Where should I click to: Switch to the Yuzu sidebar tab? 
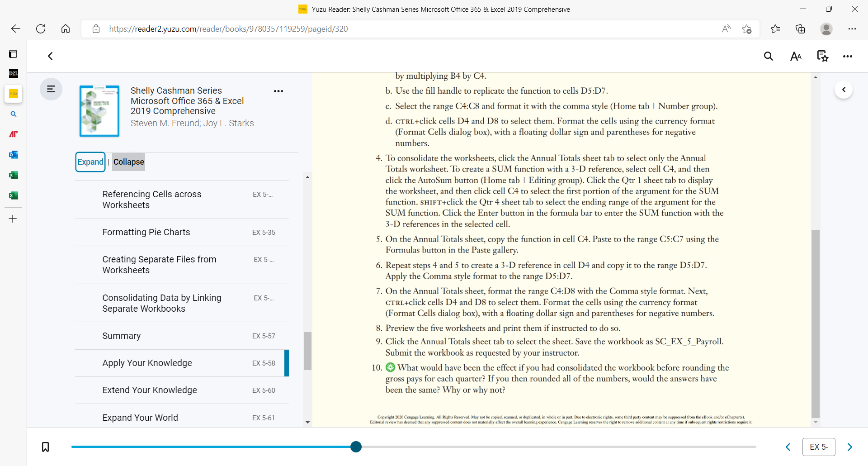click(14, 94)
